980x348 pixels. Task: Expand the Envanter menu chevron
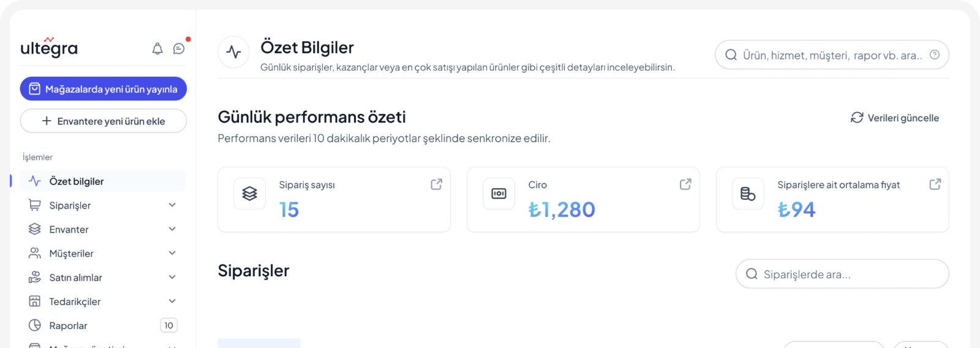click(172, 229)
